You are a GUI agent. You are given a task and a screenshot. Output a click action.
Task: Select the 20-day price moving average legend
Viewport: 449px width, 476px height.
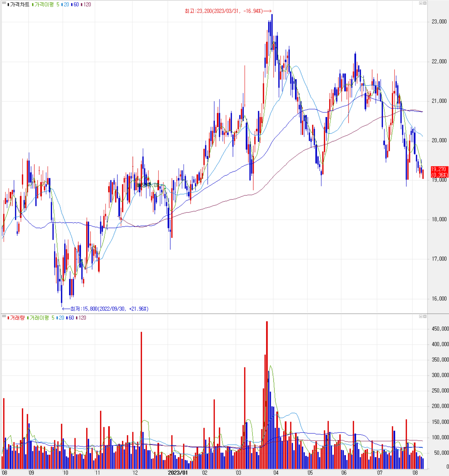point(65,5)
